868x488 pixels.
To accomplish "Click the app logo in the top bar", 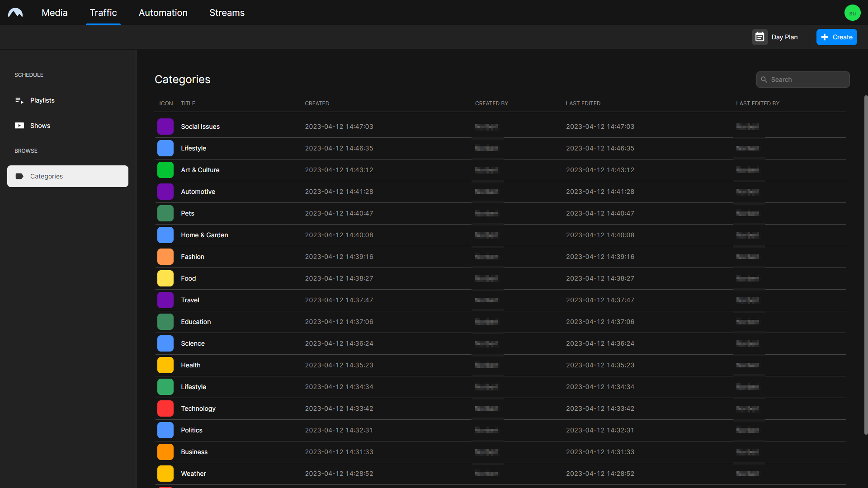I will coord(16,12).
